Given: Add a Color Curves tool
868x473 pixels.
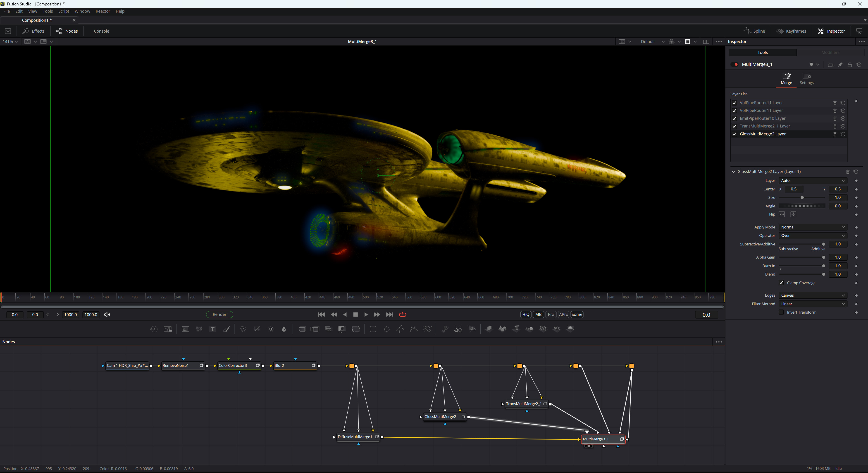Looking at the screenshot, I should click(x=257, y=329).
